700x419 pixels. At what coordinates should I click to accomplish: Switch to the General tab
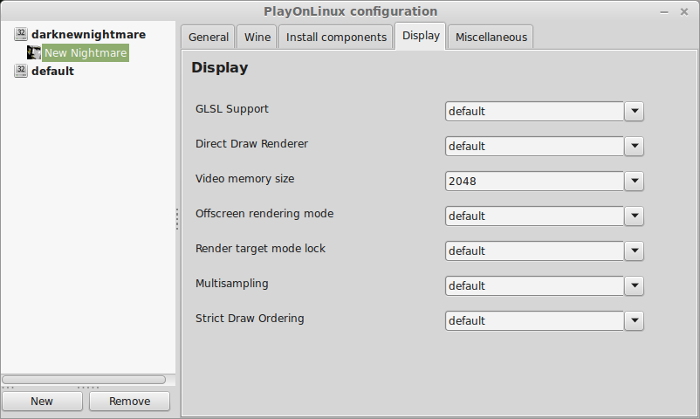[208, 37]
